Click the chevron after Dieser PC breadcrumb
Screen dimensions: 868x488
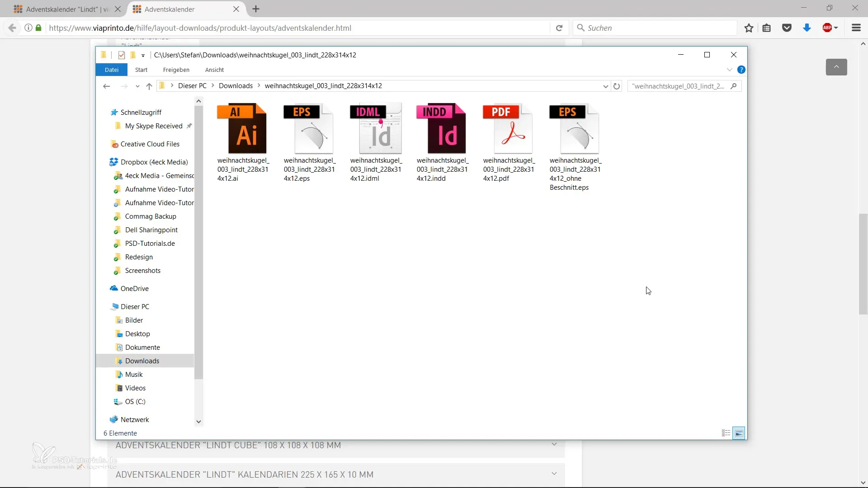coord(213,85)
